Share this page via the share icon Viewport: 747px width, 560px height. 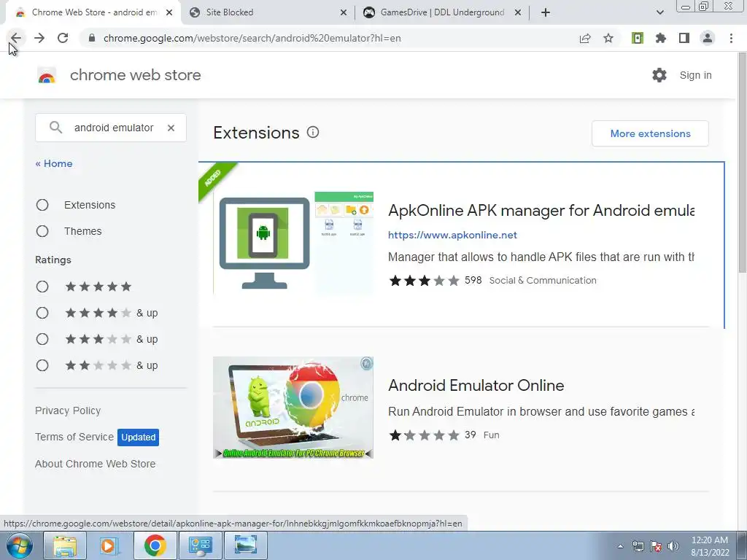point(584,38)
